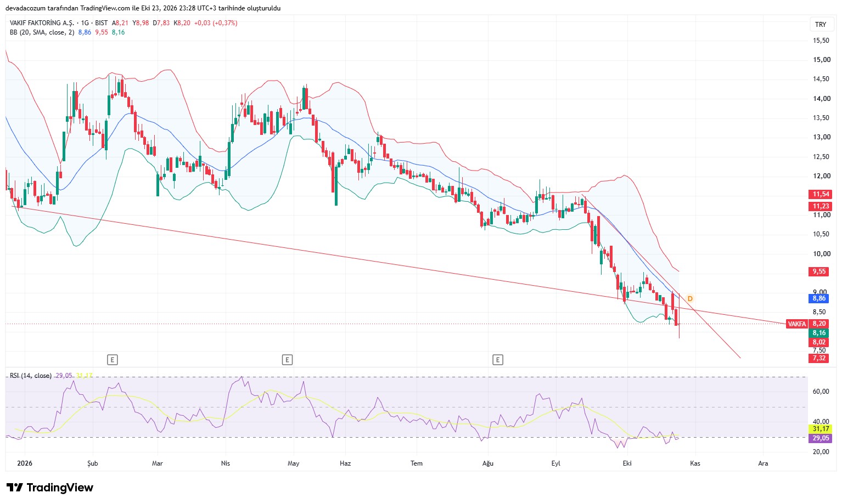842x504 pixels.
Task: Click the Kas month label on time axis
Action: click(x=695, y=463)
